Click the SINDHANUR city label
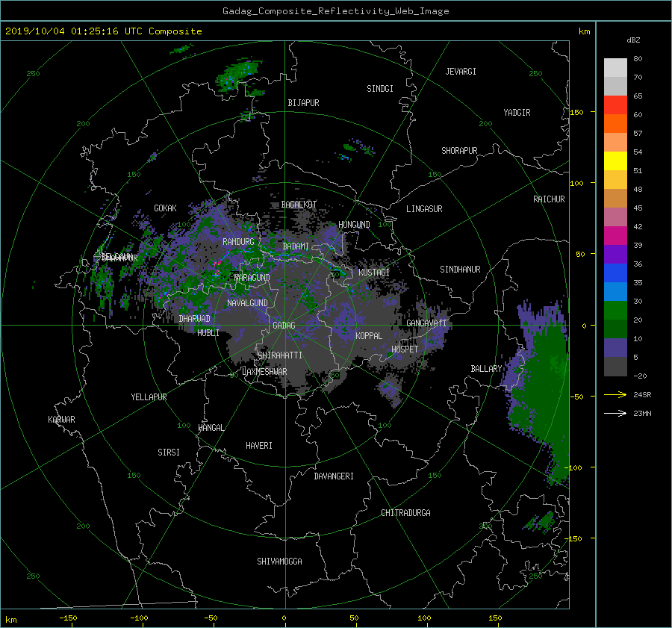 point(460,270)
